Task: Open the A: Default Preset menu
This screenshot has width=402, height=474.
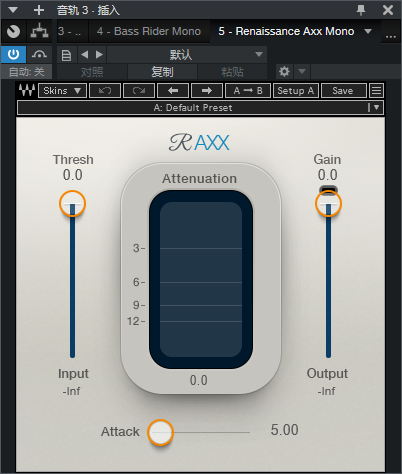Action: (x=193, y=108)
